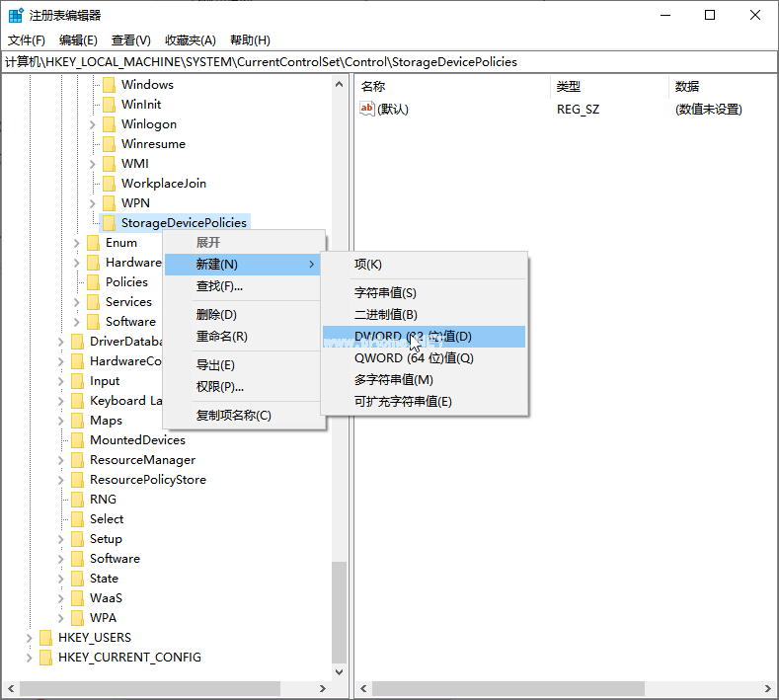Click the (默认) string value icon

click(367, 109)
